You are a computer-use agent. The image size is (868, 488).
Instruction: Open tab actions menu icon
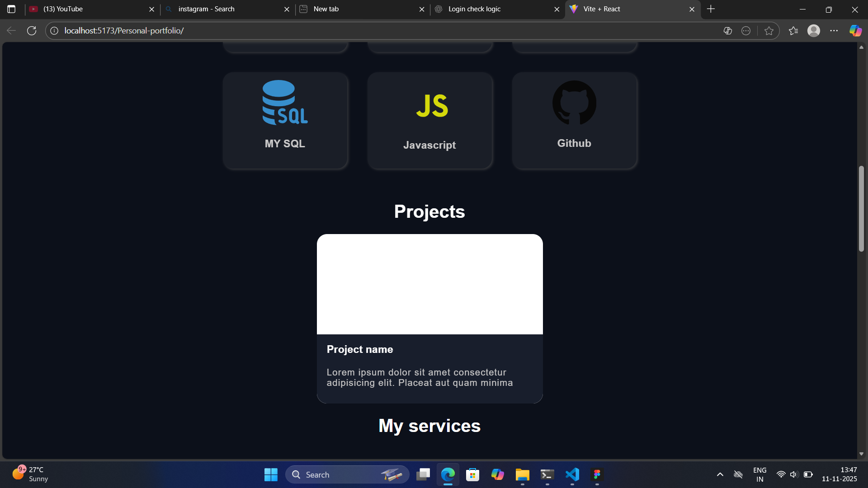click(x=11, y=9)
